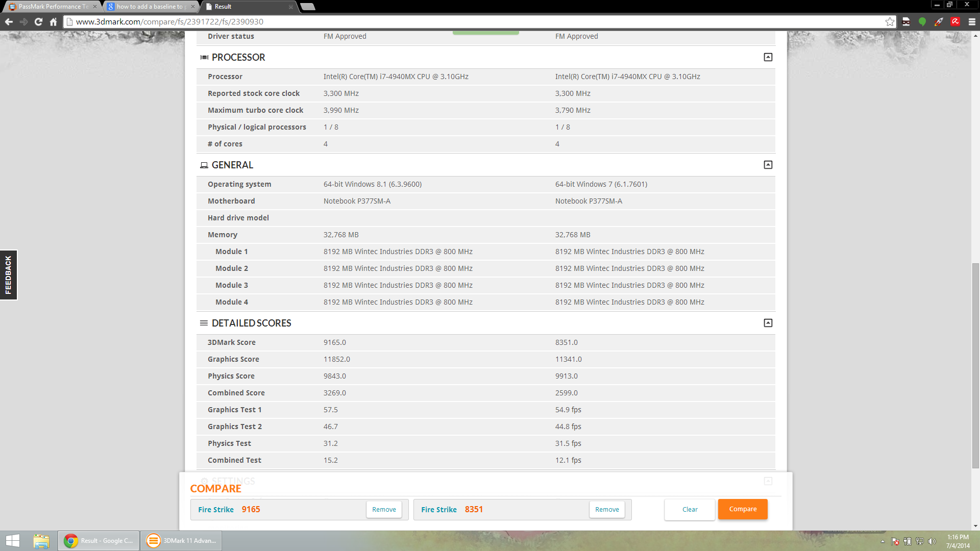Viewport: 980px width, 551px height.
Task: Click the page vertical scrollbar thumb
Action: (975, 365)
